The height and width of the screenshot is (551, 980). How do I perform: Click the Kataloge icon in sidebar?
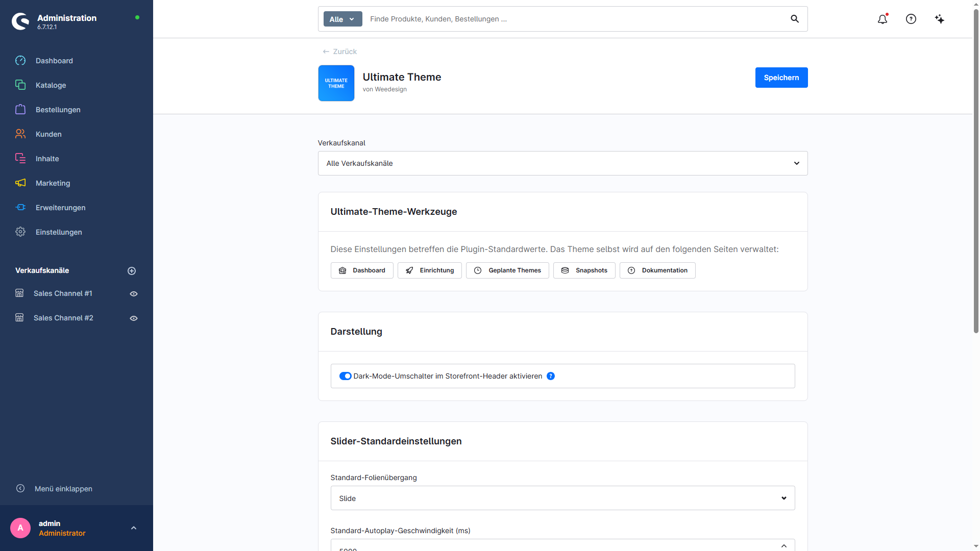point(20,85)
